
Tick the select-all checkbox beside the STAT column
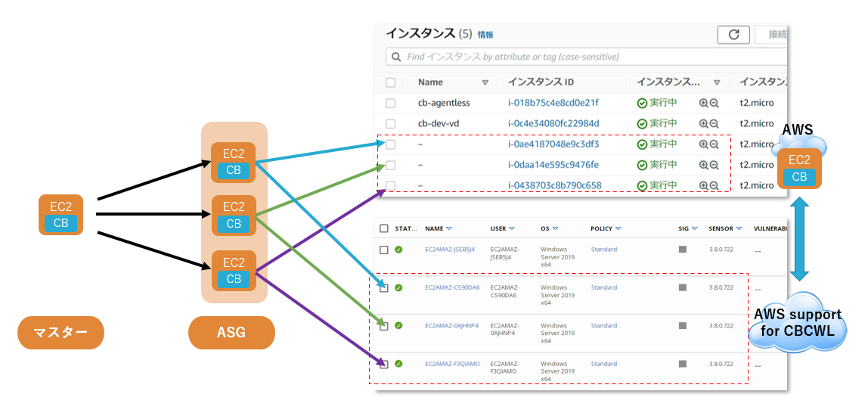[384, 228]
